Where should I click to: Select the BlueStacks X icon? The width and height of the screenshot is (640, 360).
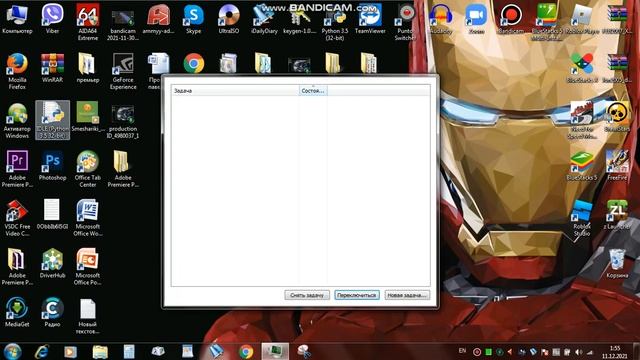582,68
